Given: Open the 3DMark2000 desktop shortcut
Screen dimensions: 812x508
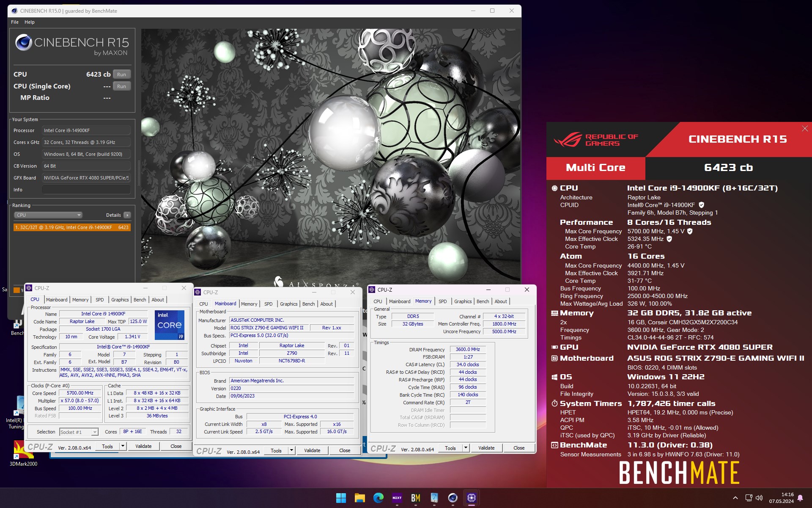Looking at the screenshot, I should coord(23,453).
